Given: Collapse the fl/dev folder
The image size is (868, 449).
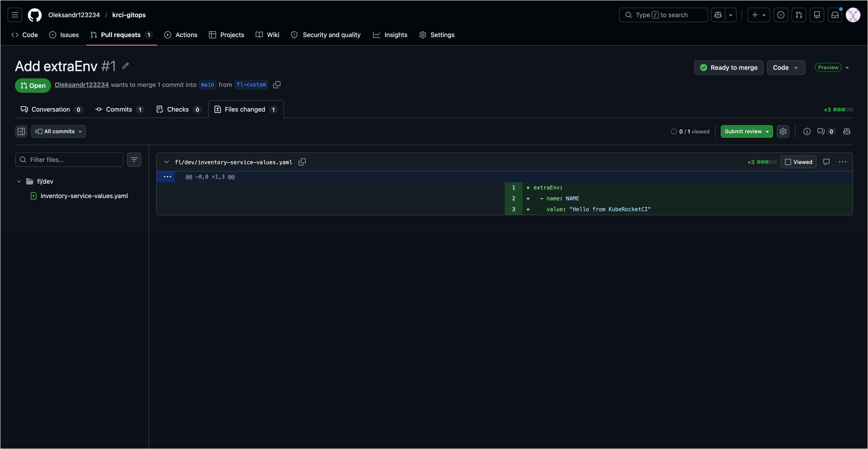Looking at the screenshot, I should (19, 181).
